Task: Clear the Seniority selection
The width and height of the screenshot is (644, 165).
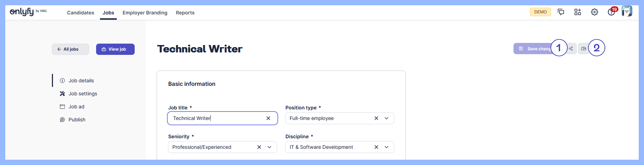Action: [259, 147]
